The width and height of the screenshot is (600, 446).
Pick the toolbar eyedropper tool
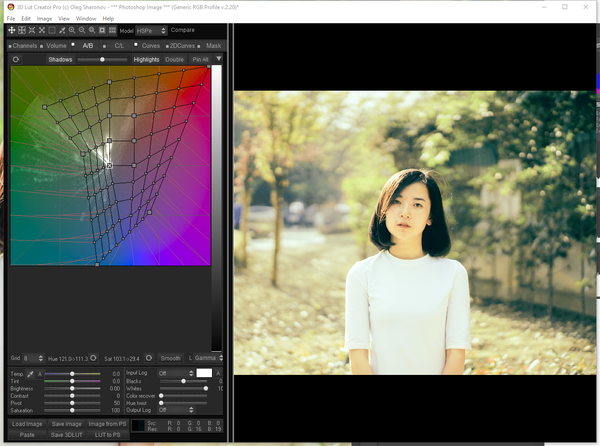click(x=62, y=30)
